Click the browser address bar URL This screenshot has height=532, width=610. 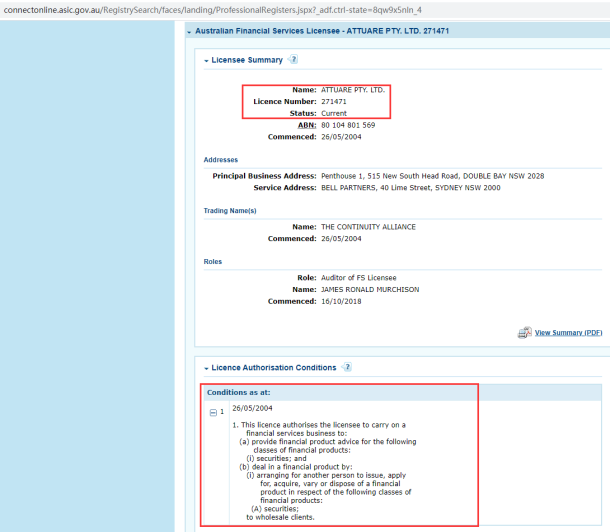pos(212,10)
